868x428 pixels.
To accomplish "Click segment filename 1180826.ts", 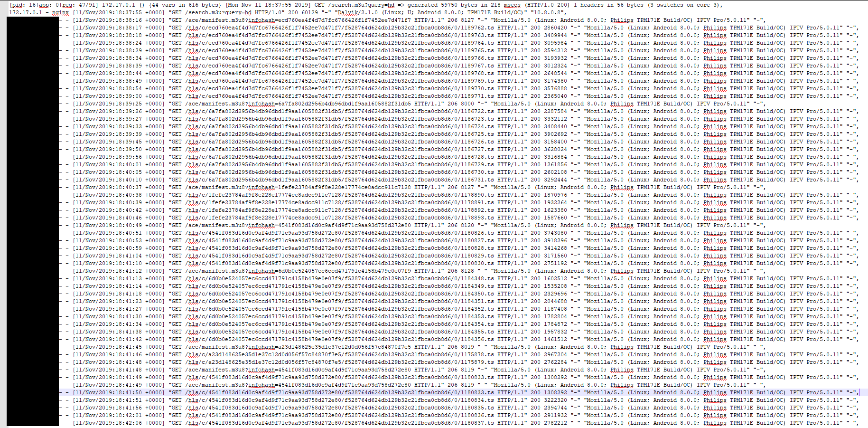I will 477,233.
